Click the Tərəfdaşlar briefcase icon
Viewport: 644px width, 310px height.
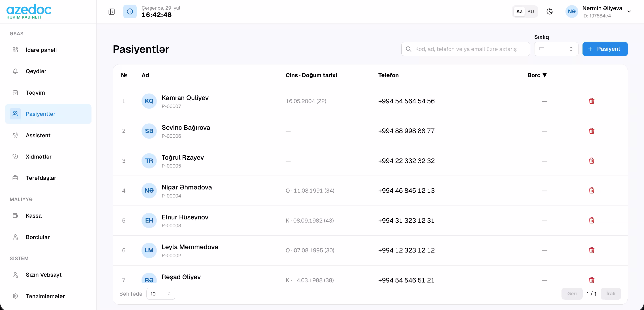click(15, 178)
